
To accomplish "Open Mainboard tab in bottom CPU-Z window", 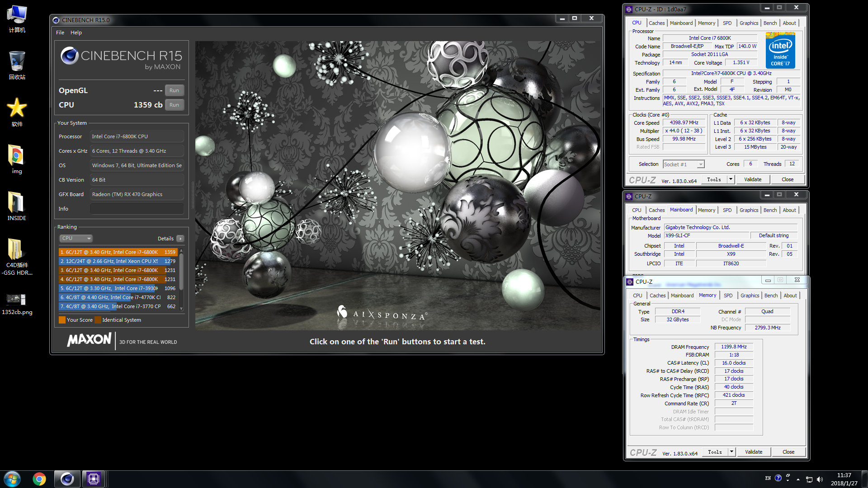I will [x=682, y=296].
